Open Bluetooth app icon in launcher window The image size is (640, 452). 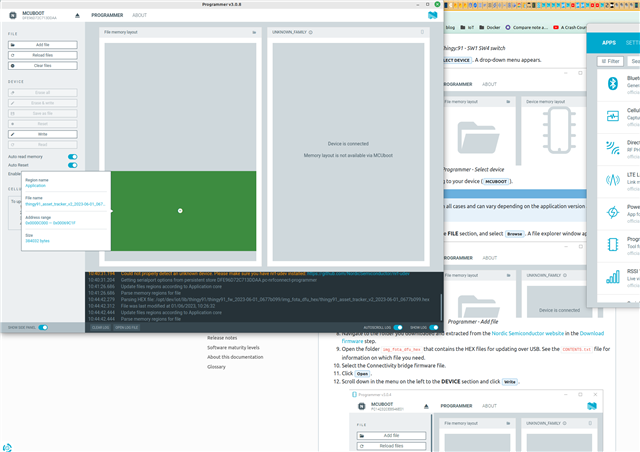pyautogui.click(x=613, y=83)
